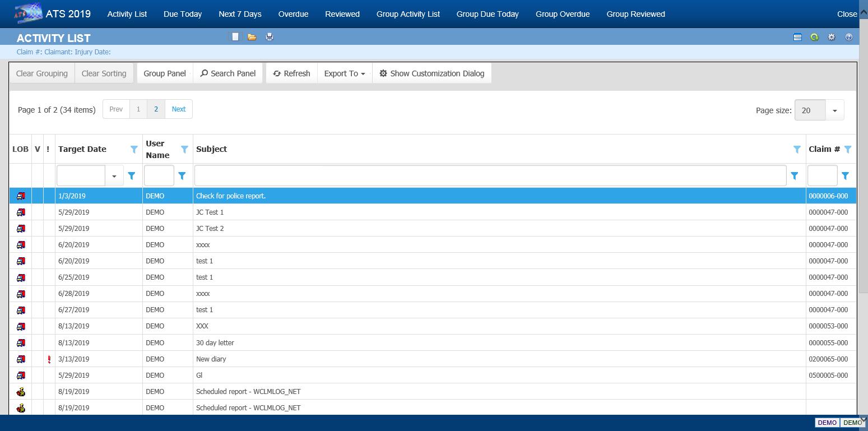This screenshot has width=868, height=431.
Task: Open settings via the header gear icon
Action: [832, 38]
